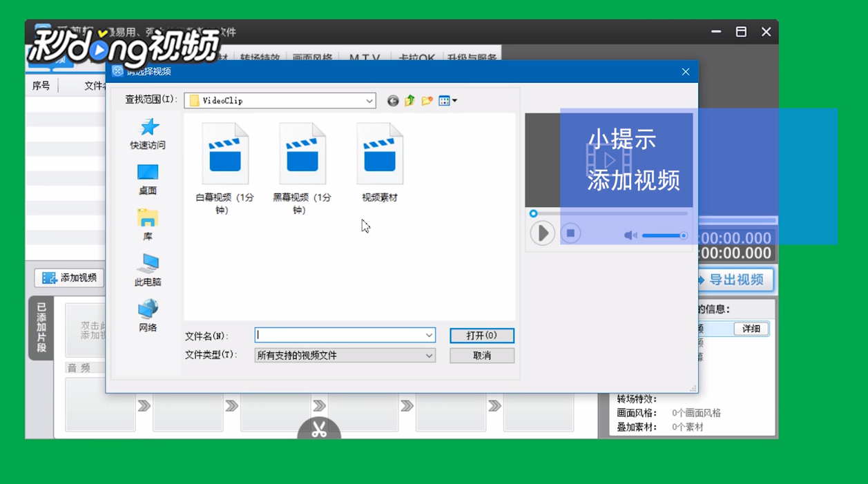
Task: Expand the 文件名 dropdown arrow
Action: point(429,335)
